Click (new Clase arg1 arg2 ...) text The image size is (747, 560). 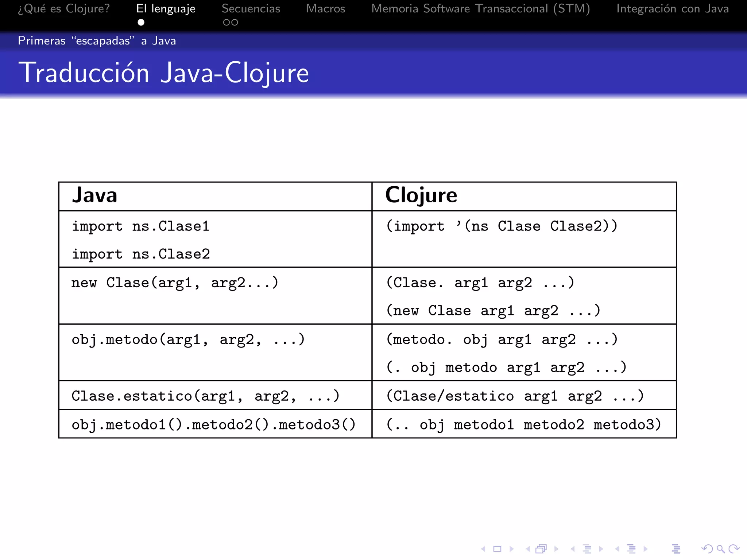(x=493, y=311)
